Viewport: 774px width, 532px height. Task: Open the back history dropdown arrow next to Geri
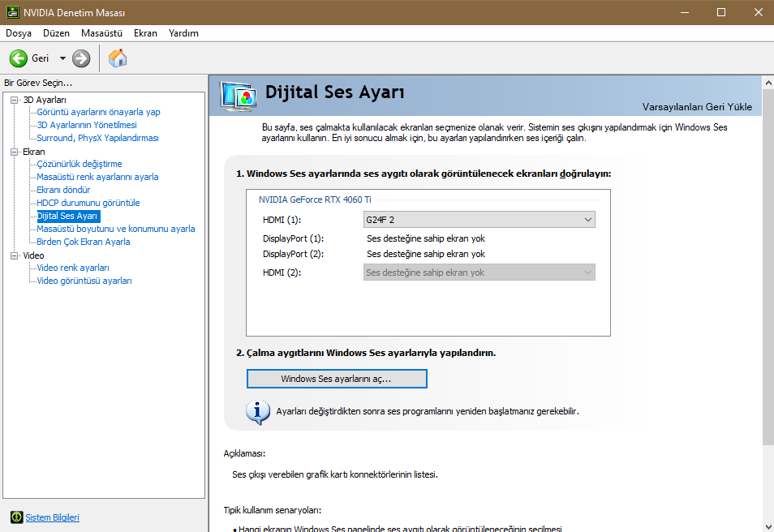[62, 58]
